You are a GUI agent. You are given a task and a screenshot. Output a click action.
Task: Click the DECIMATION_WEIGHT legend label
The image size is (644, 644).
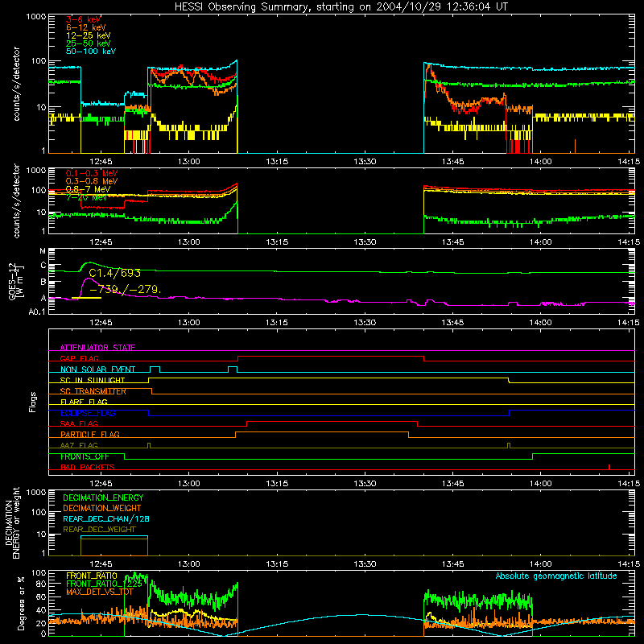[102, 509]
